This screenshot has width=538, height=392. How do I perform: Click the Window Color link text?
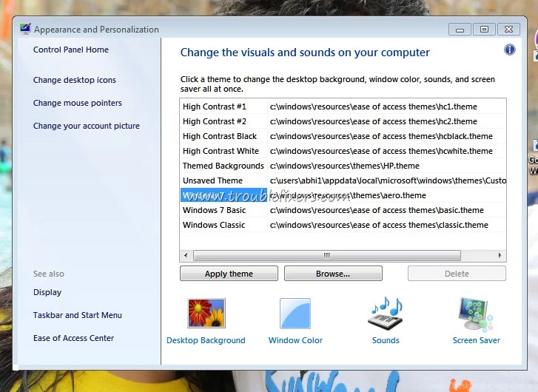click(x=295, y=340)
